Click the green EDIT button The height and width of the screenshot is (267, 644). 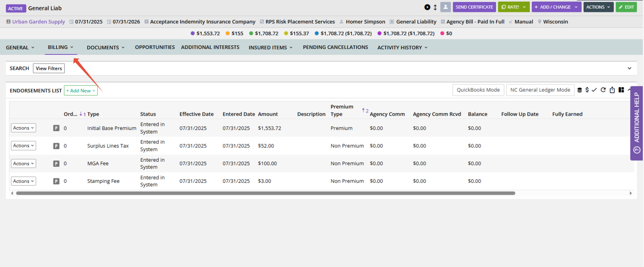[x=626, y=7]
